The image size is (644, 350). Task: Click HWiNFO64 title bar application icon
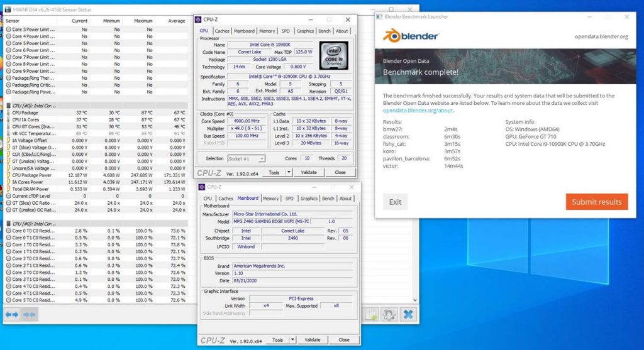[8, 9]
